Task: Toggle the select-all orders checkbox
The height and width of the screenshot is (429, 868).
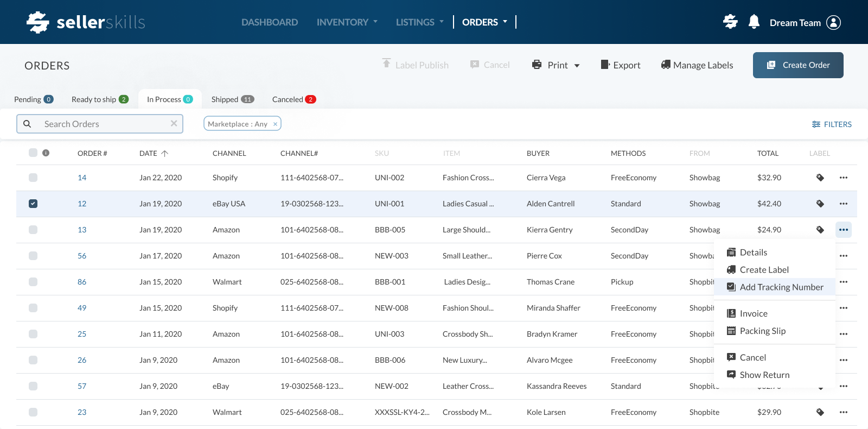Action: click(x=33, y=153)
